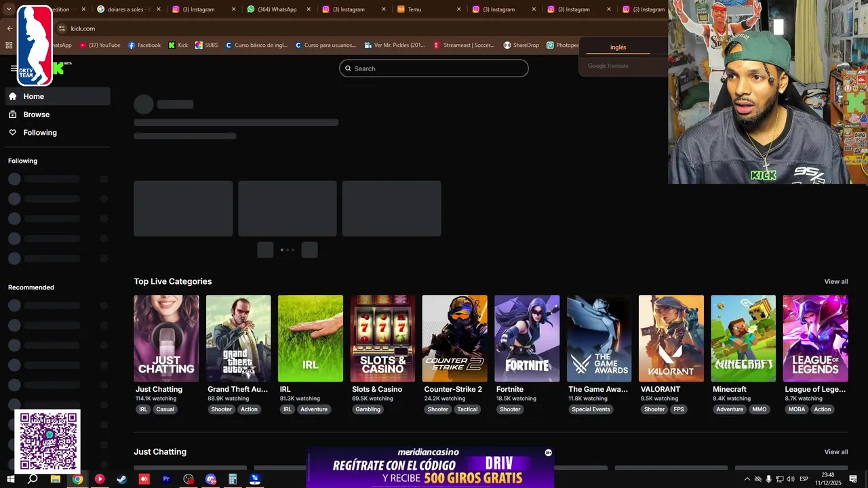Click the Casual tag under Just Chatting

point(165,409)
